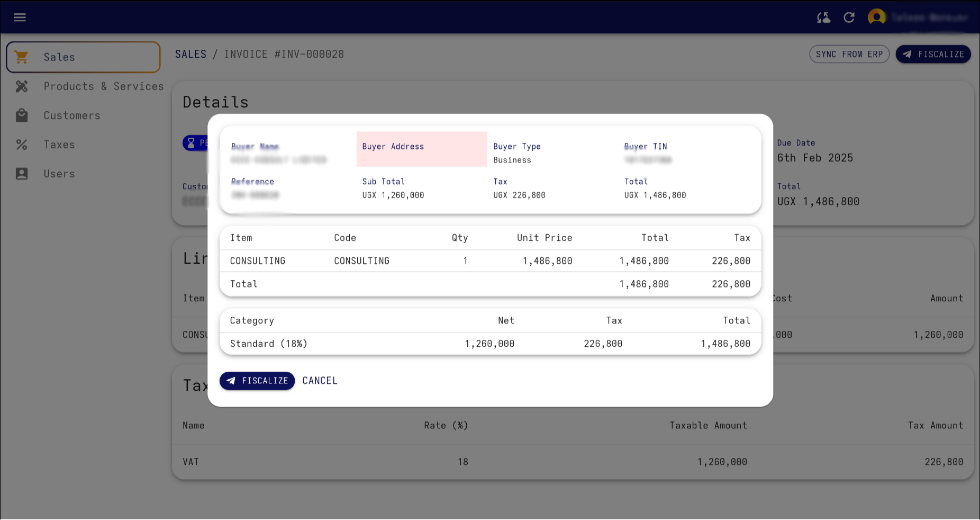Refresh data with the reload icon
The image size is (980, 520).
[849, 17]
